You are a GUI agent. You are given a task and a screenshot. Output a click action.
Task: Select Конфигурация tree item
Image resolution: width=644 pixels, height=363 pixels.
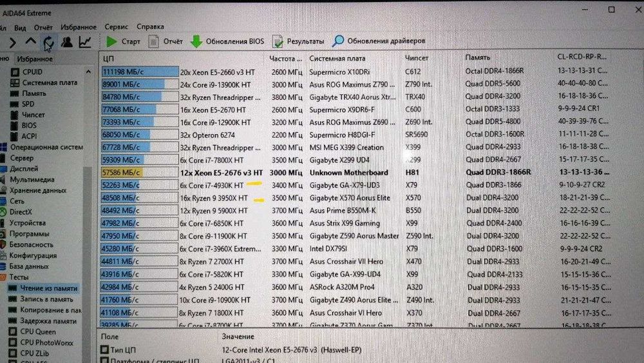click(x=29, y=255)
